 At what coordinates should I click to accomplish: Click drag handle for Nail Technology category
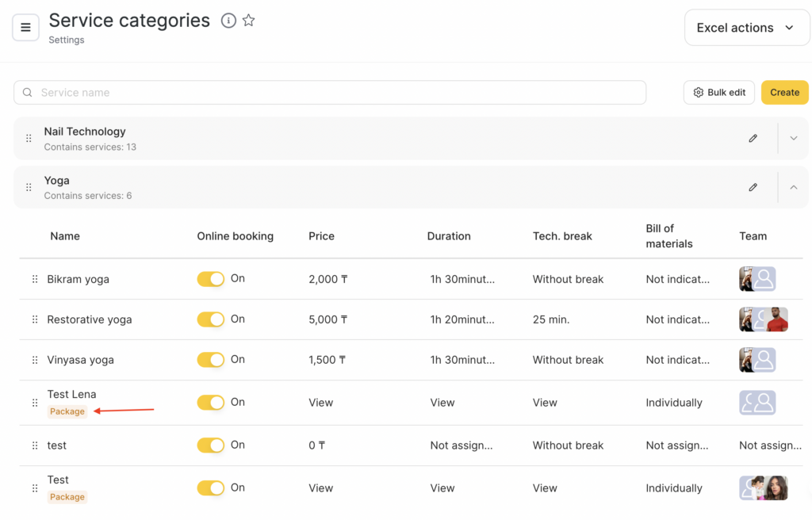tap(29, 139)
